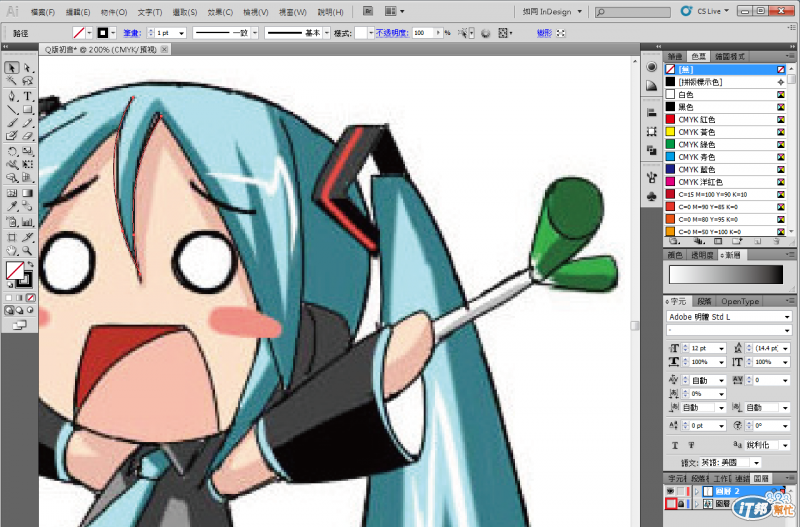This screenshot has width=800, height=527.
Task: Swap fill and stroke colors arrow
Action: [31, 264]
